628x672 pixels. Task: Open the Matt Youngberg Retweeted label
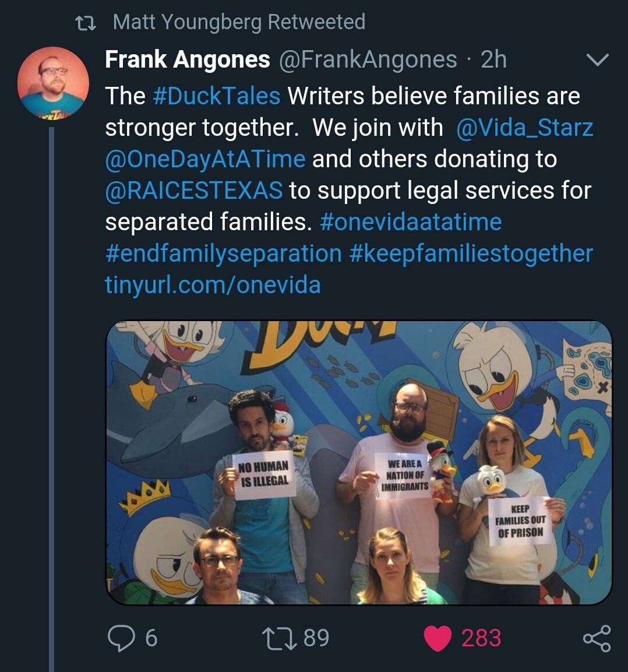coord(239,22)
